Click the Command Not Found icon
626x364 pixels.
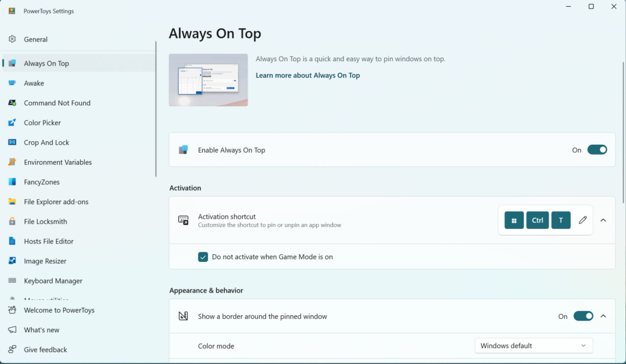(x=12, y=103)
